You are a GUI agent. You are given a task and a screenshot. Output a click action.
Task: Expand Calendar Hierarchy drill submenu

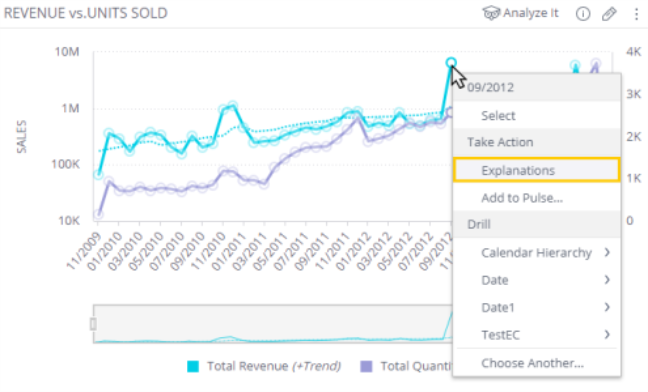click(x=536, y=252)
